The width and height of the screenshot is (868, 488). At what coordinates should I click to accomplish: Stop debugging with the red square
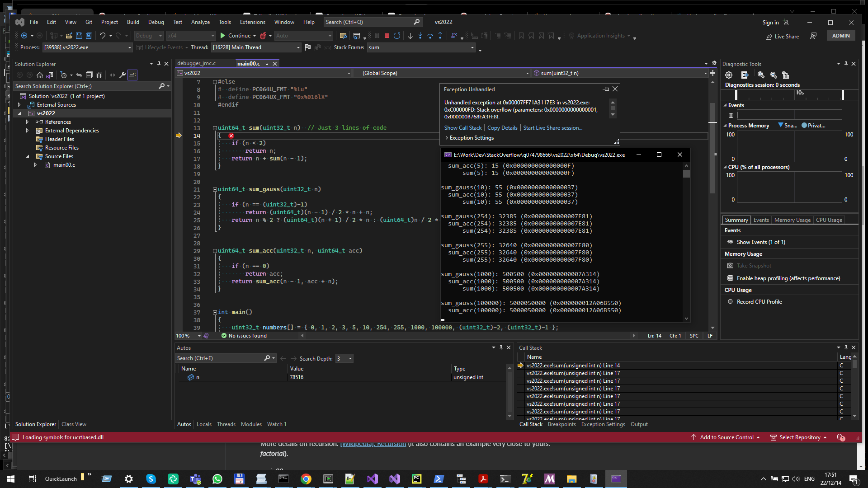click(x=387, y=36)
